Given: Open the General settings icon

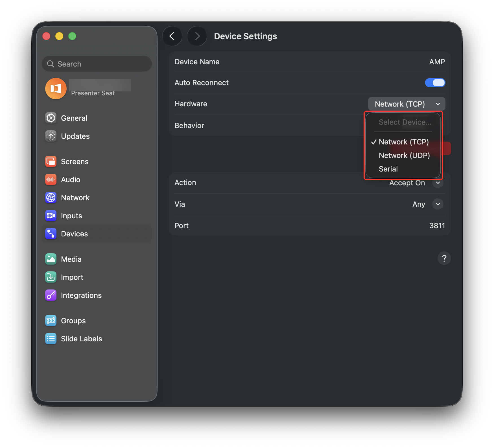Looking at the screenshot, I should (51, 118).
